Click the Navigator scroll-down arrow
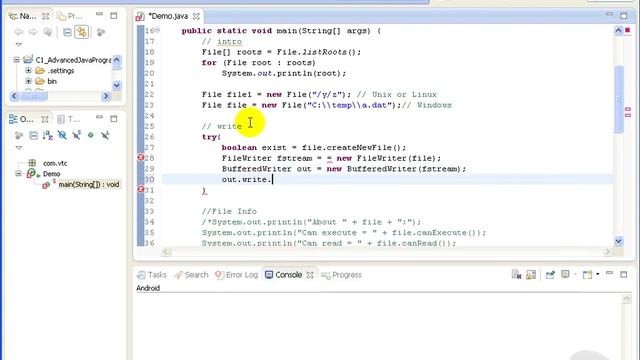This screenshot has height=360, width=640. click(117, 85)
